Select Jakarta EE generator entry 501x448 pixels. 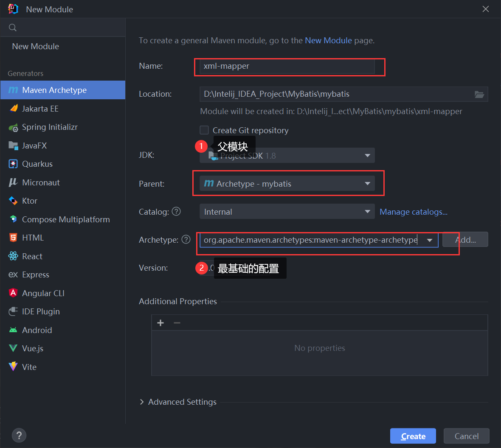[63, 109]
